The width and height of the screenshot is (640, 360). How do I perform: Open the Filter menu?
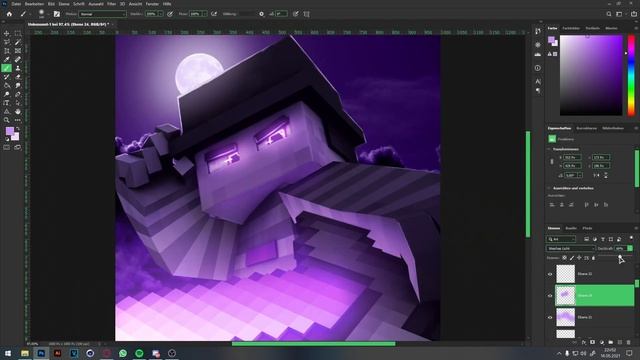(x=111, y=4)
